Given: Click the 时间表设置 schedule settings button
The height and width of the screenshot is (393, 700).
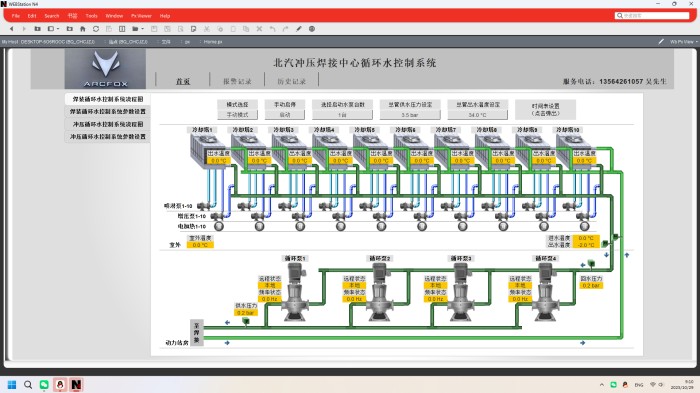Looking at the screenshot, I should click(x=546, y=109).
